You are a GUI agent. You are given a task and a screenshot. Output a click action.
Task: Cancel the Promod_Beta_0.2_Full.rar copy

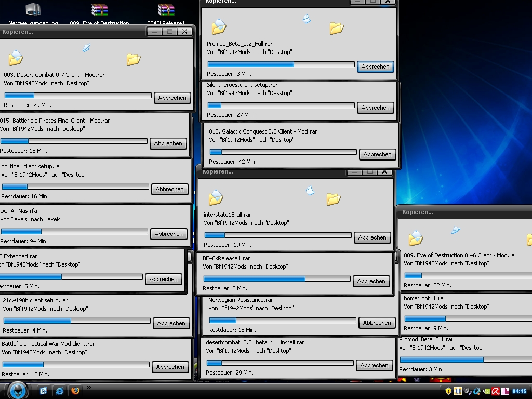375,66
